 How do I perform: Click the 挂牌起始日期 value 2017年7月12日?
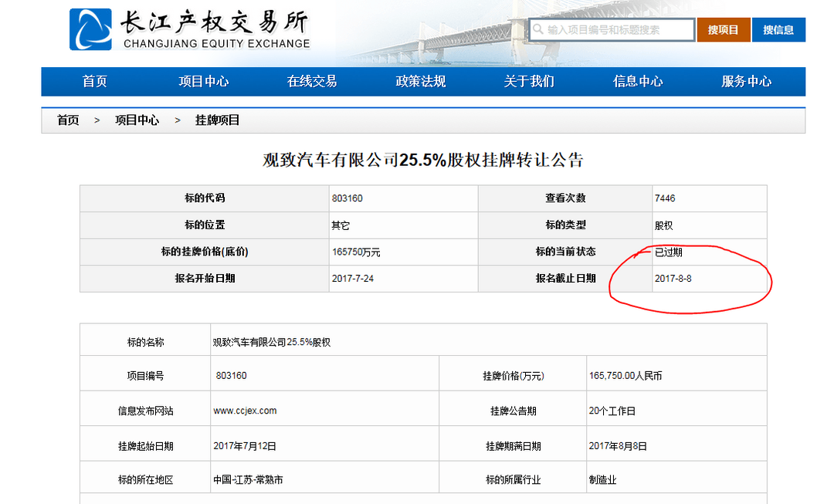pos(245,446)
